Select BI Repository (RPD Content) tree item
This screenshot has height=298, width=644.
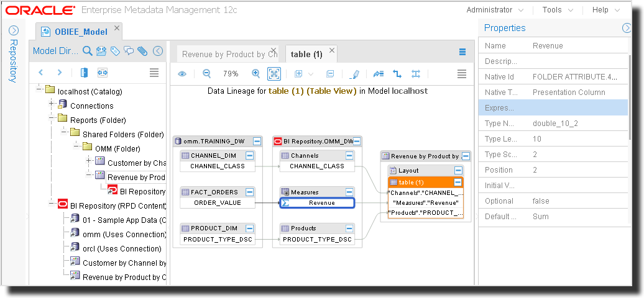pos(118,205)
